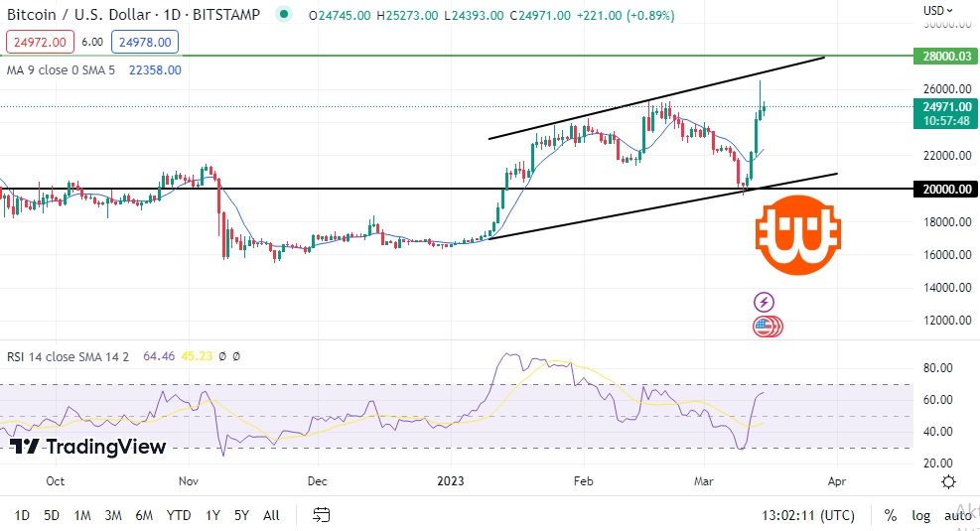The height and width of the screenshot is (531, 980).
Task: Click the 26000.00 price axis label
Action: [x=947, y=88]
